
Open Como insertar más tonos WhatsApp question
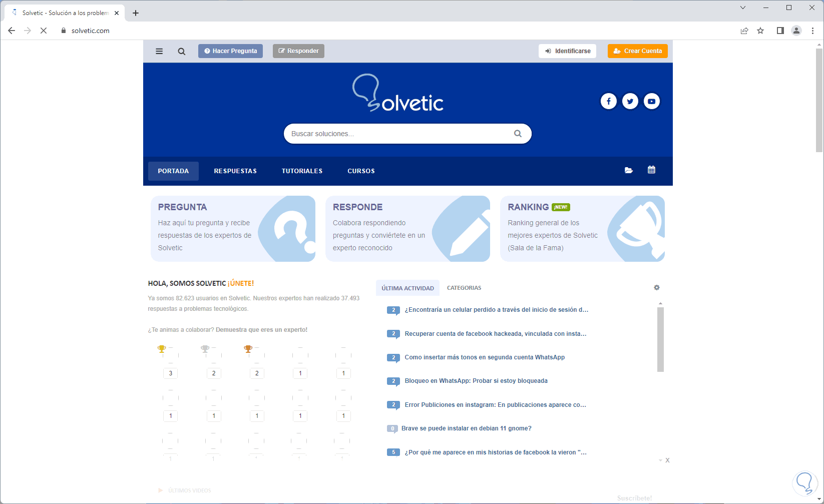pos(485,357)
